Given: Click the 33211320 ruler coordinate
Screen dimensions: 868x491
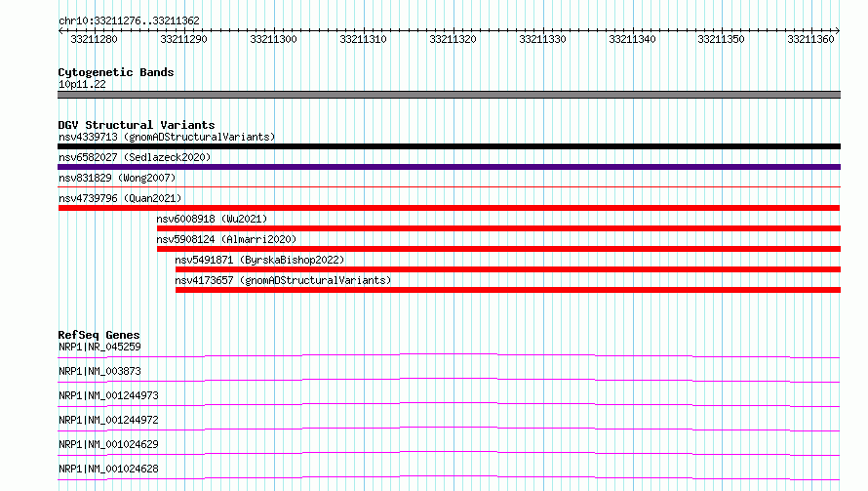Looking at the screenshot, I should click(453, 39).
